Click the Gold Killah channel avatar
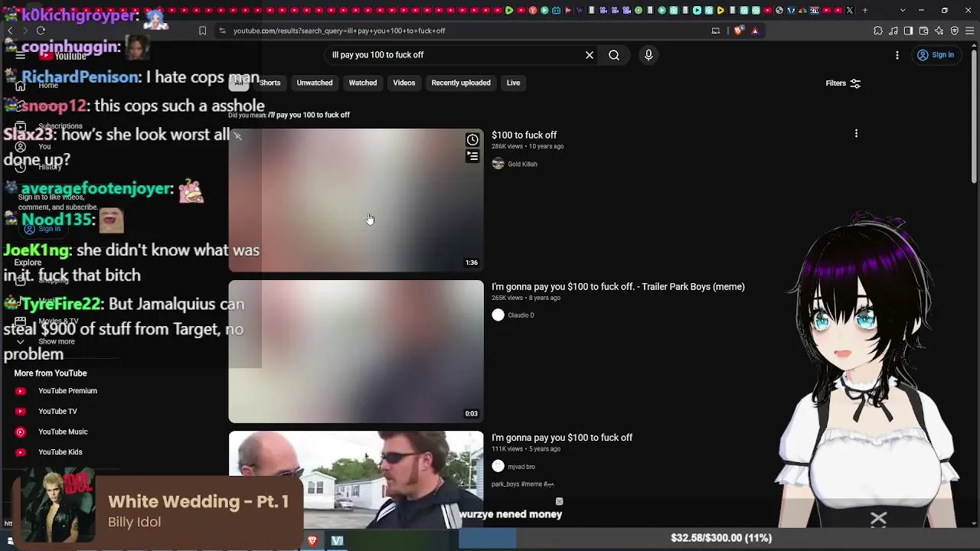Viewport: 980px width, 551px height. click(x=498, y=164)
